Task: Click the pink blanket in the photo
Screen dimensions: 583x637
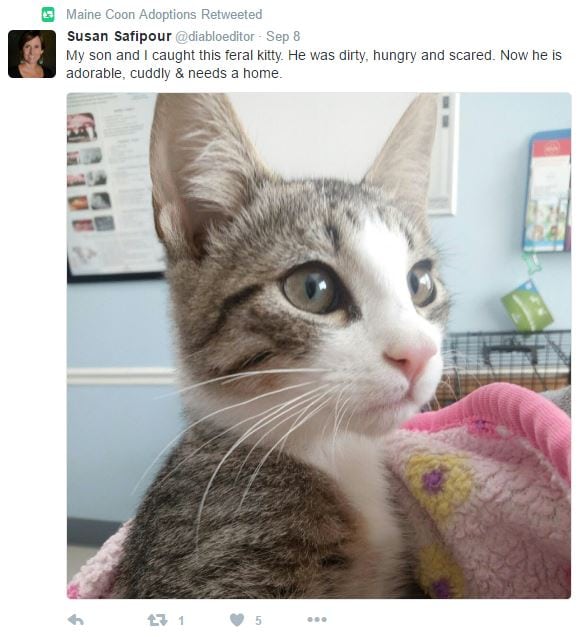Action: [x=483, y=494]
